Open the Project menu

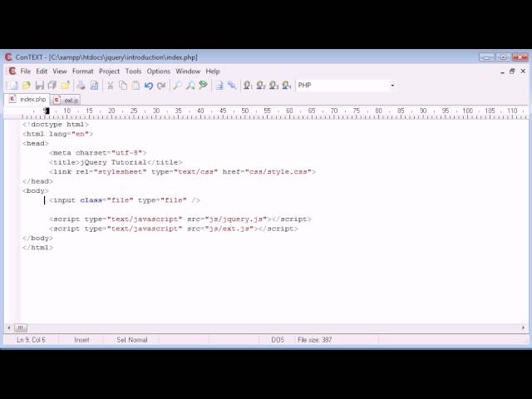109,71
